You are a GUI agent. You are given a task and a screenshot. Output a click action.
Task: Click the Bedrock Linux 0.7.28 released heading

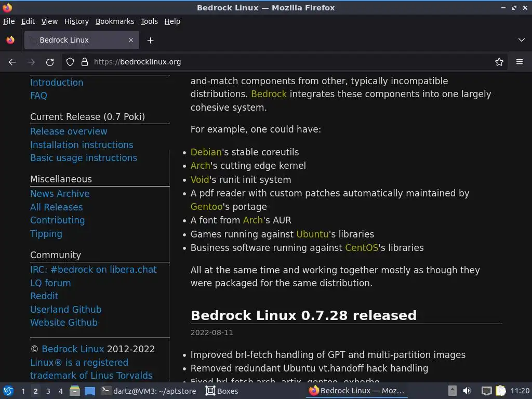click(x=303, y=315)
